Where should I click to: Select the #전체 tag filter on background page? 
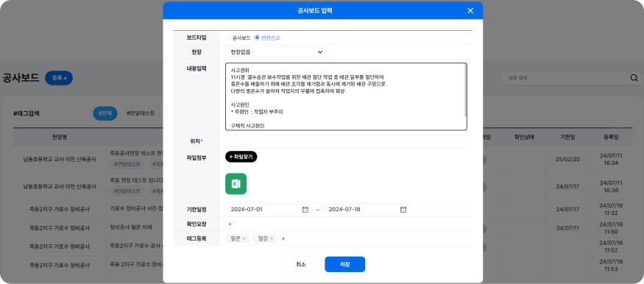105,113
